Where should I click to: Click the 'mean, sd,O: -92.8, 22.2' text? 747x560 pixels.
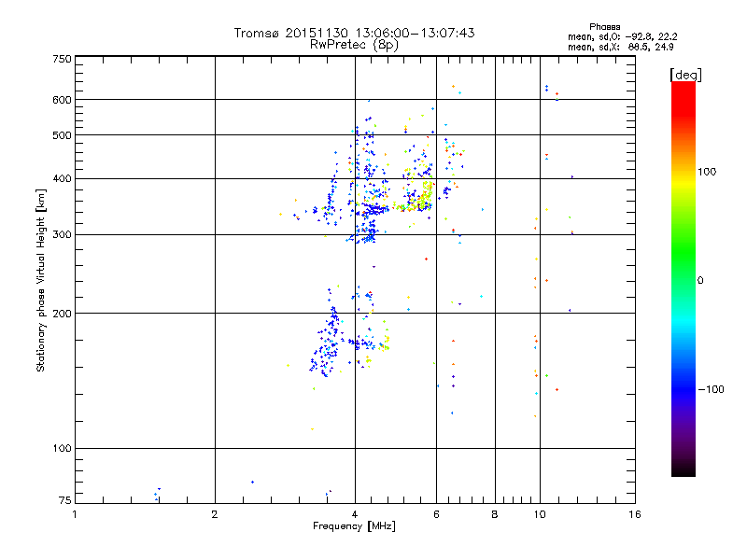pos(622,36)
